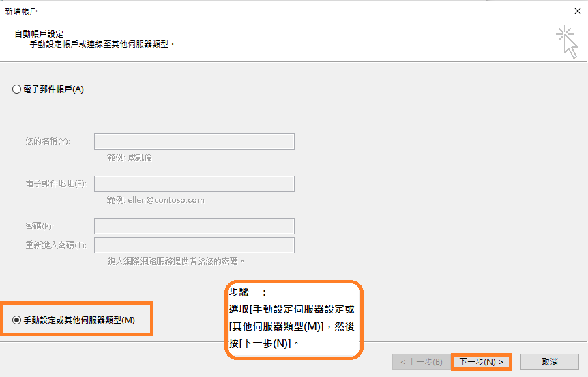Click the 重新鍵入密碼 input field

tap(194, 245)
